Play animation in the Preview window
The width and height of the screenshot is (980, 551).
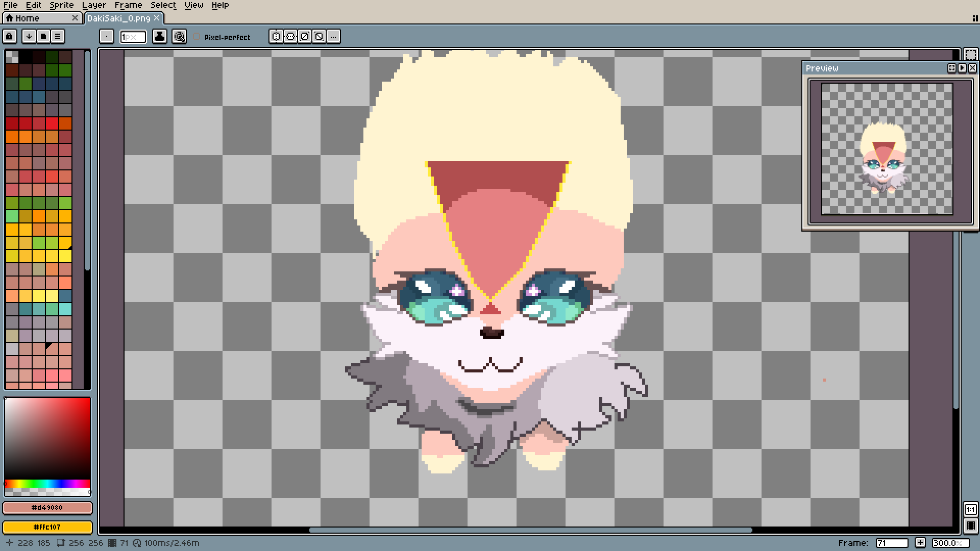coord(962,68)
